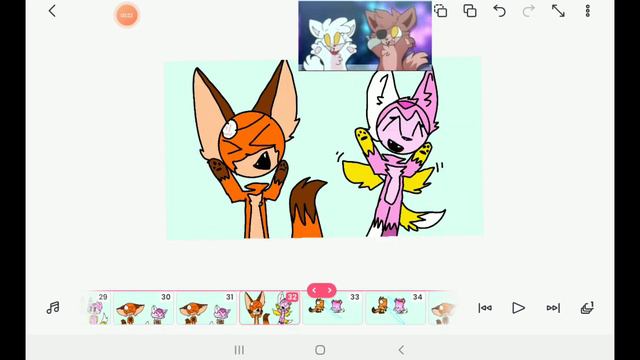This screenshot has height=360, width=640.
Task: Select the highlighted frame 32 thumbnail
Action: 269,308
